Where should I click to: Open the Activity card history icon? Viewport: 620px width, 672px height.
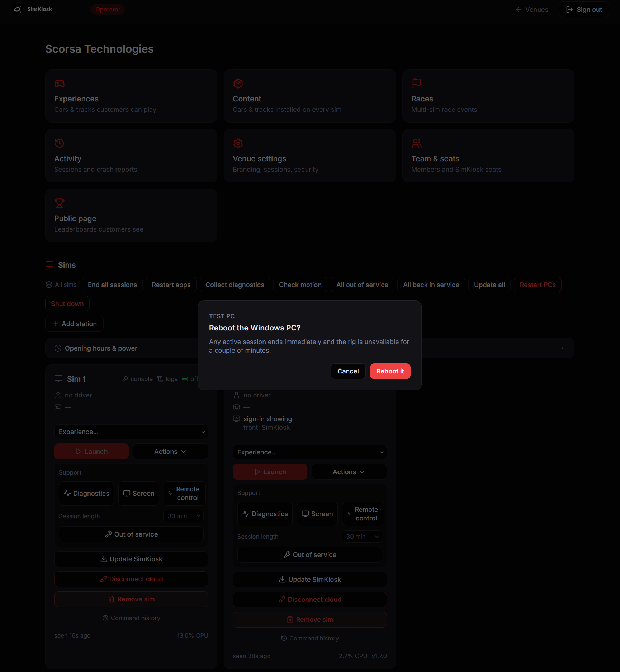(x=60, y=143)
